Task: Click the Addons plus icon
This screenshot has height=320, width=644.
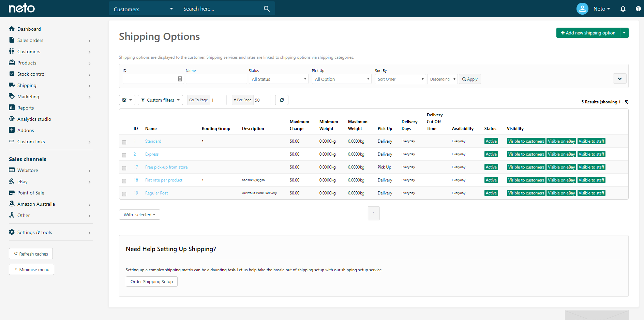Action: [12, 130]
